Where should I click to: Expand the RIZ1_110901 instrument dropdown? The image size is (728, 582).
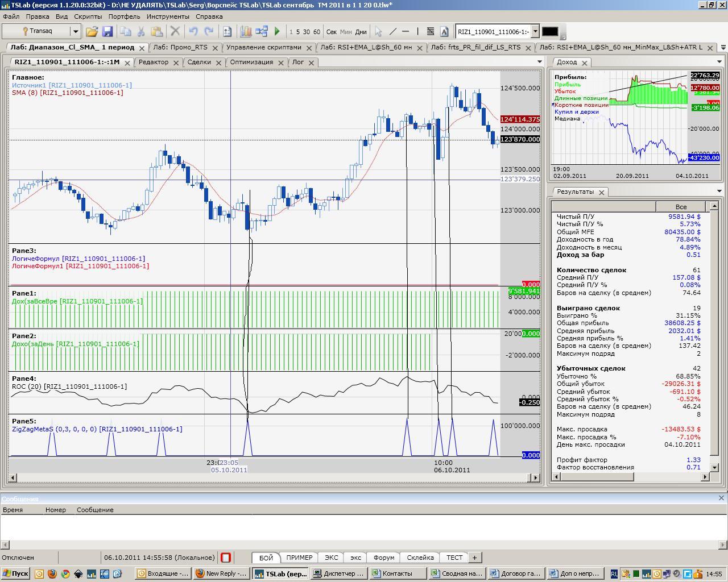pyautogui.click(x=535, y=32)
